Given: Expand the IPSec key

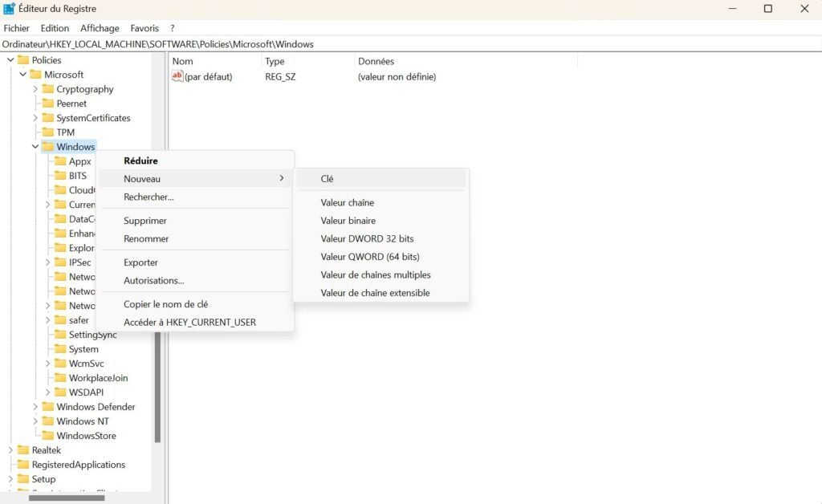Looking at the screenshot, I should click(x=47, y=262).
